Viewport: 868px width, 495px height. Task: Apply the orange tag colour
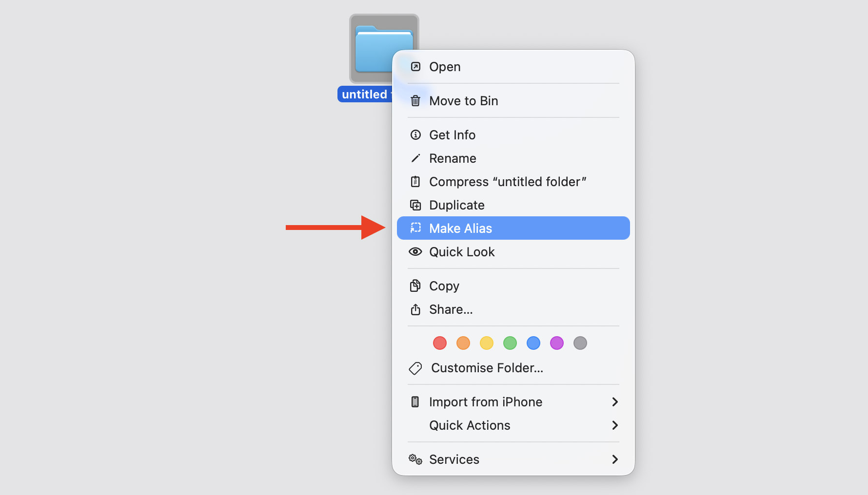pyautogui.click(x=463, y=343)
